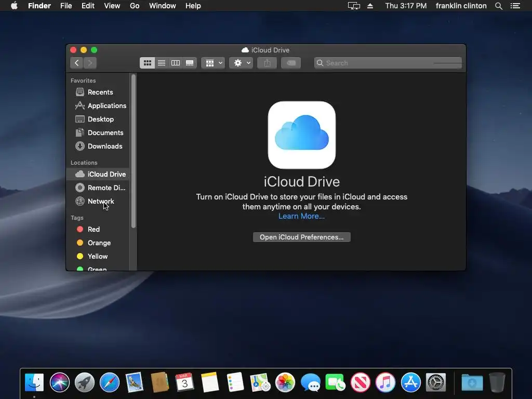The height and width of the screenshot is (399, 532).
Task: Open Desktop in the sidebar
Action: coord(98,119)
